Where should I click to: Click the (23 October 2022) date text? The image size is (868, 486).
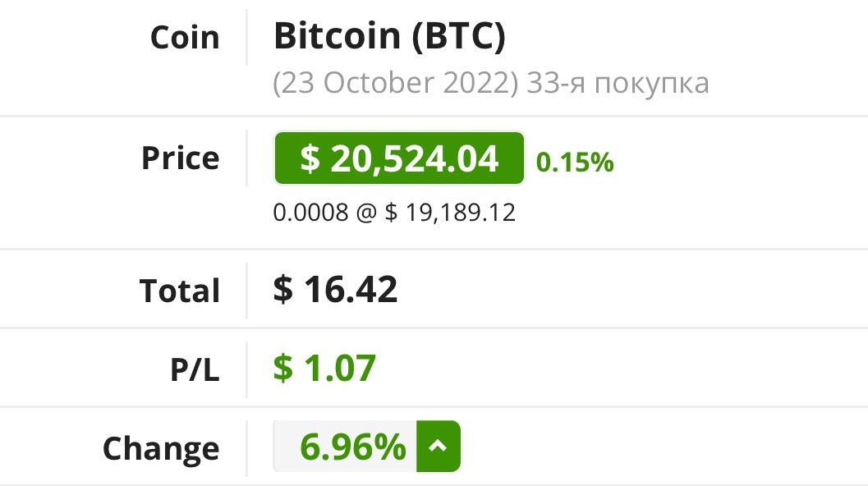(396, 83)
